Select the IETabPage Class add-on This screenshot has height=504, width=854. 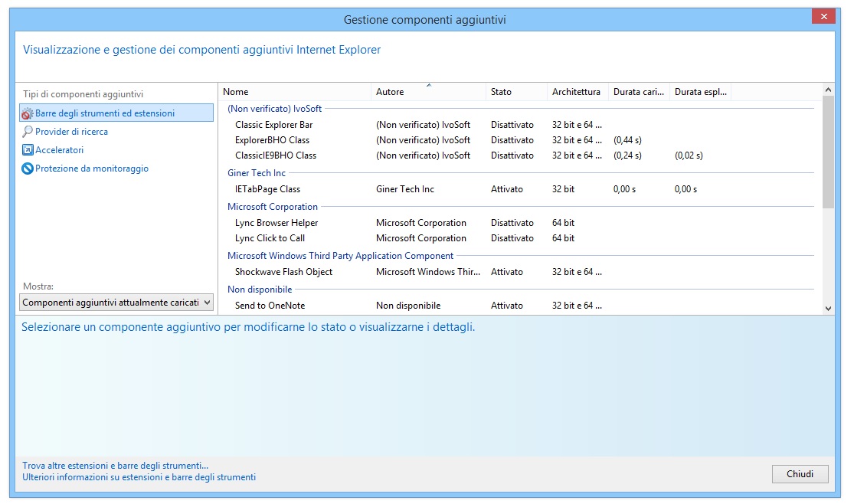[267, 189]
